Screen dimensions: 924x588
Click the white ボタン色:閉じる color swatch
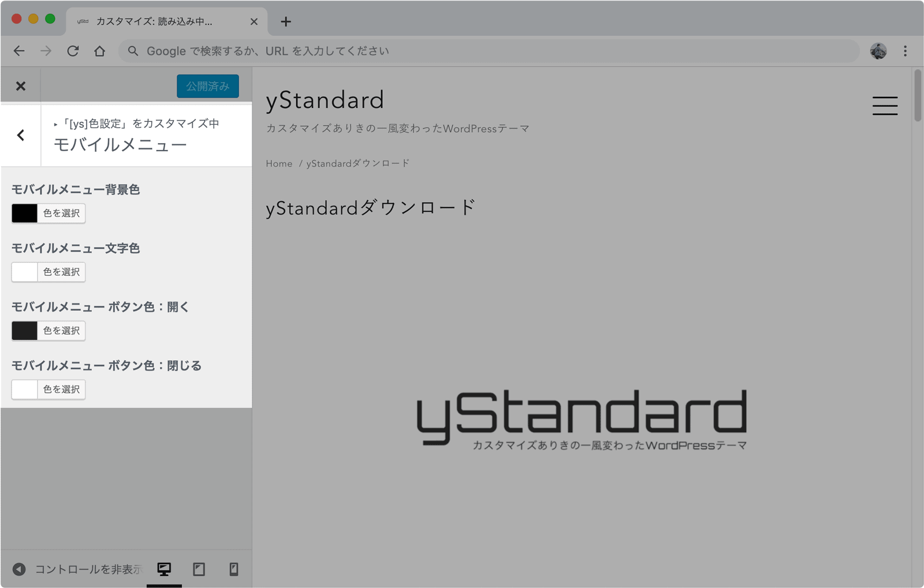click(25, 389)
